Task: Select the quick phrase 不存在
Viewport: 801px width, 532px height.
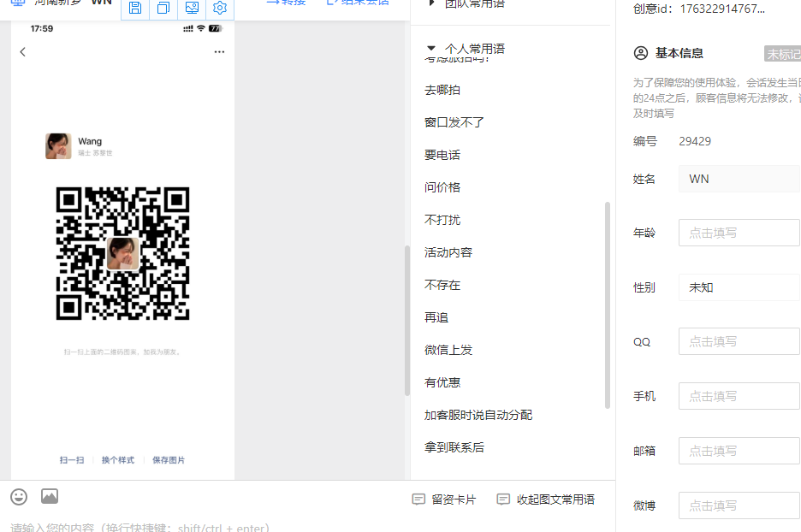Action: 442,285
